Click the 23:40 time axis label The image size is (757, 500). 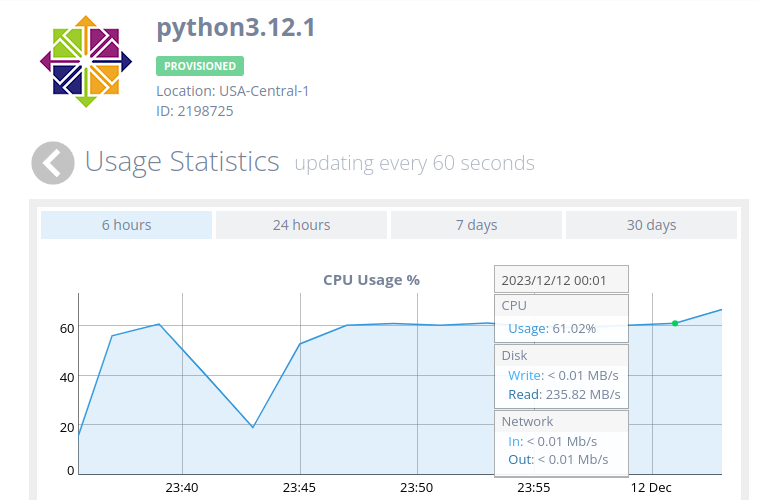(x=181, y=487)
